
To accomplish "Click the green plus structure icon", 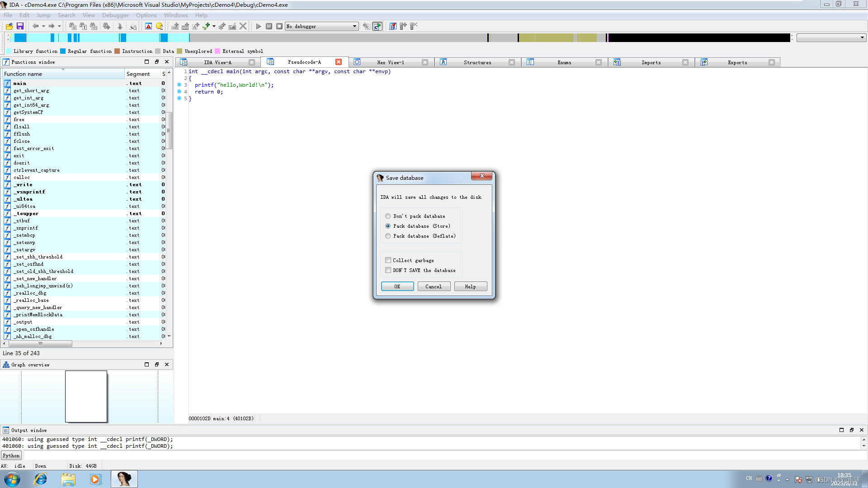I will click(206, 26).
